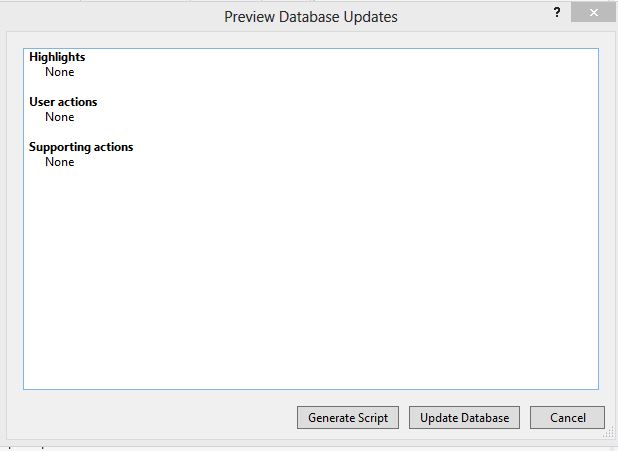The width and height of the screenshot is (618, 451).
Task: Focus the empty area of the preview pane
Action: click(x=311, y=276)
